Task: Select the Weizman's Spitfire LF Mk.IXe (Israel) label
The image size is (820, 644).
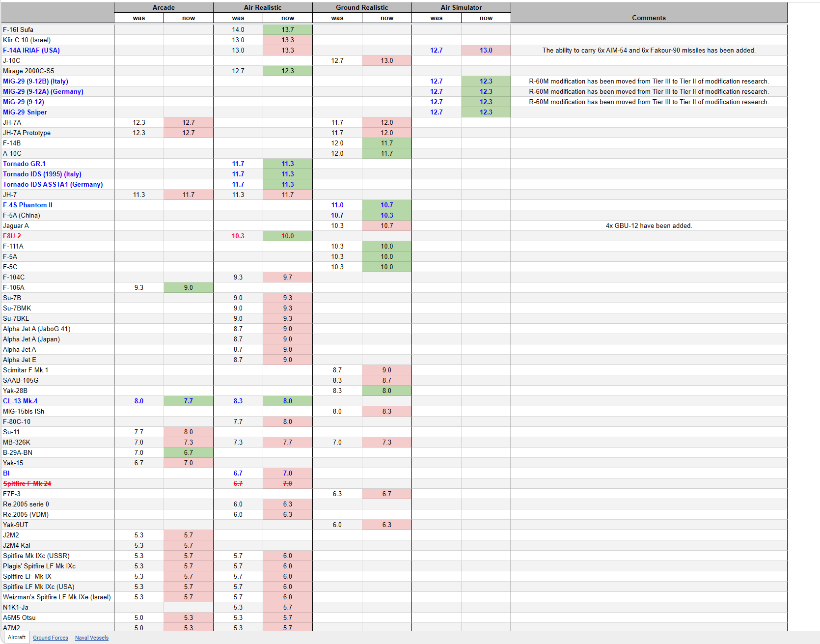Action: [57, 597]
